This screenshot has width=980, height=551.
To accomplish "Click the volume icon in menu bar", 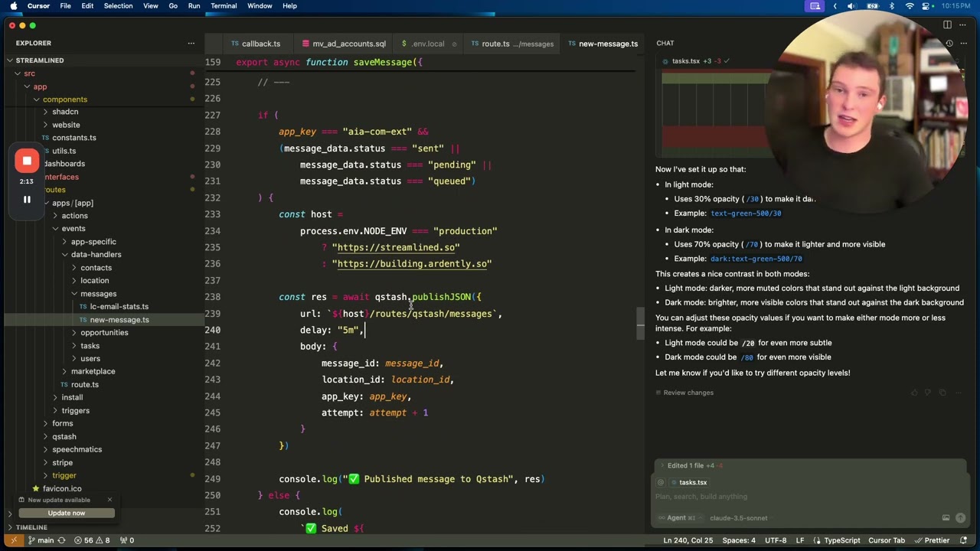I will pos(851,6).
